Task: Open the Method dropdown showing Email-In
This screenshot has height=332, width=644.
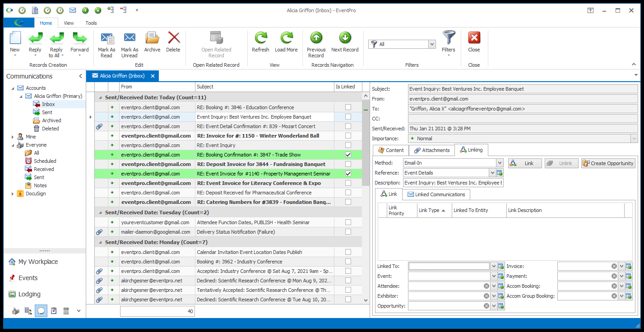Action: 500,163
